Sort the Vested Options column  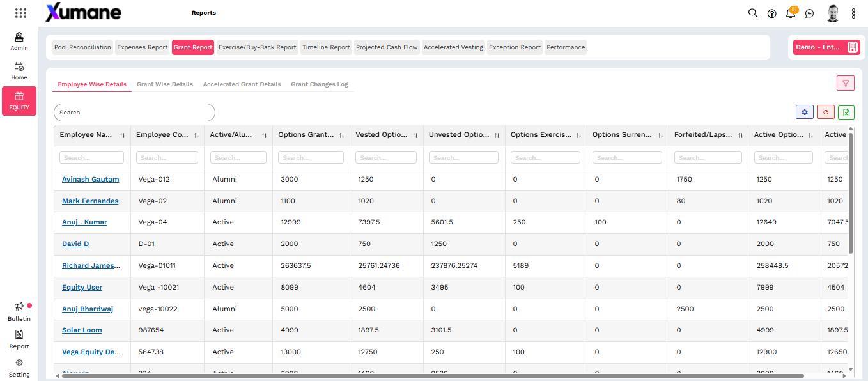click(415, 136)
